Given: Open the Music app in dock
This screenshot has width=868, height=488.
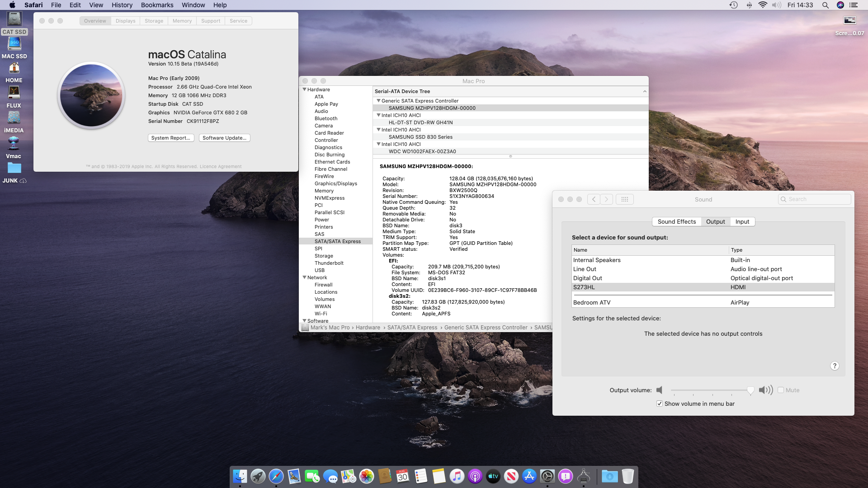Looking at the screenshot, I should pyautogui.click(x=457, y=476).
